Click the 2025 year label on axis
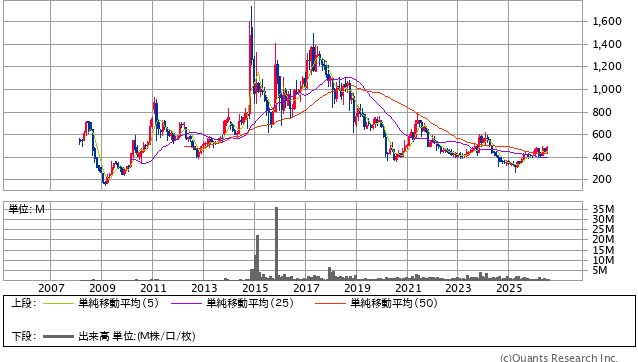The width and height of the screenshot is (638, 362). (x=509, y=288)
